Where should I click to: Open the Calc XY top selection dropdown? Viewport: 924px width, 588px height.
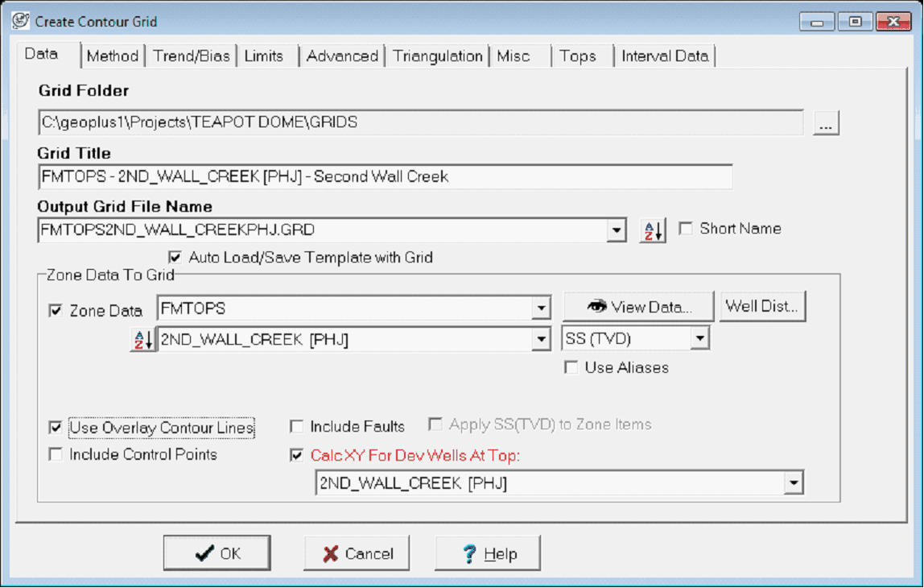click(794, 483)
